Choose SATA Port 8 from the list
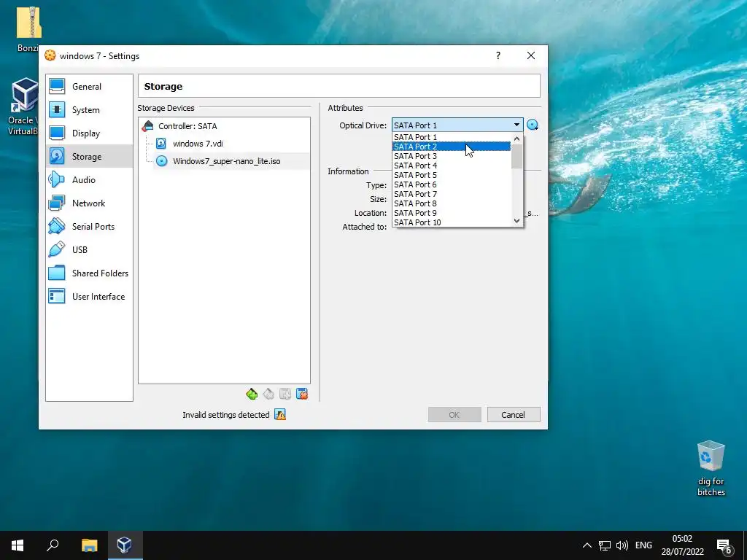 click(x=452, y=204)
